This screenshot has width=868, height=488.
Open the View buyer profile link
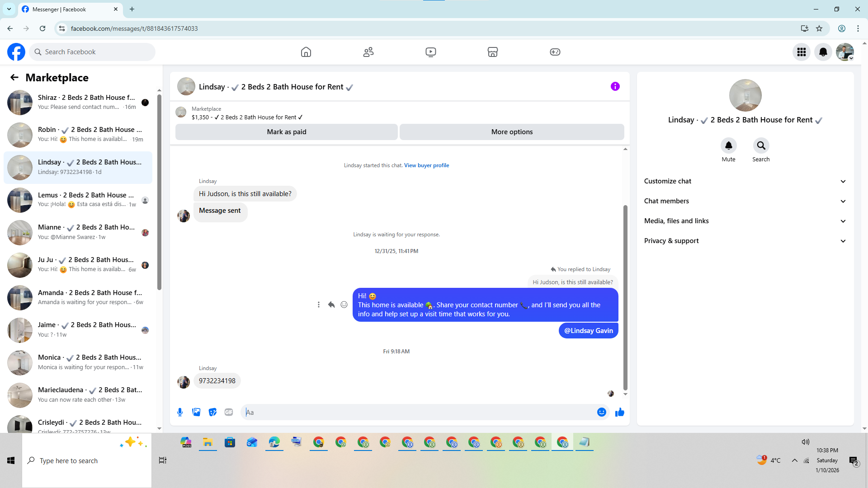tap(426, 165)
